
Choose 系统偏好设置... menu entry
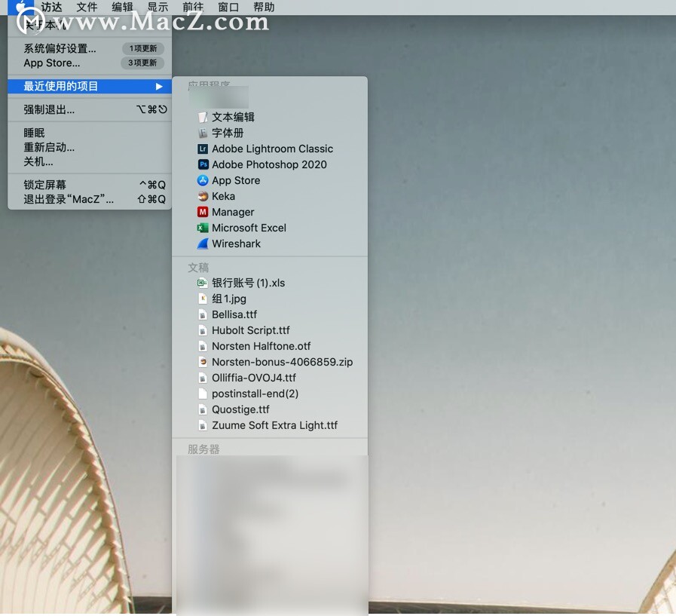[90, 48]
